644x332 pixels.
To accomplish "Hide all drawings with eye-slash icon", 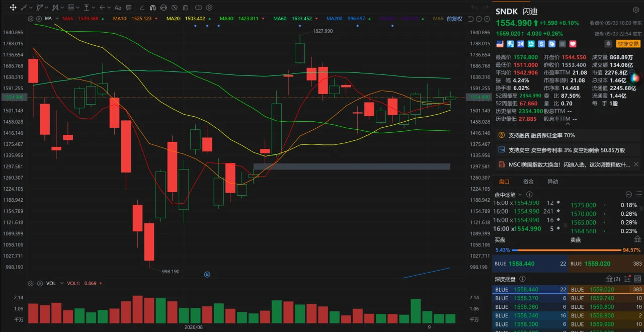I will (x=175, y=8).
